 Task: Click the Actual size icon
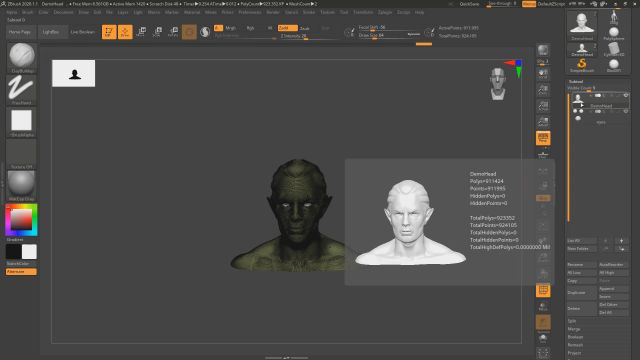543,106
